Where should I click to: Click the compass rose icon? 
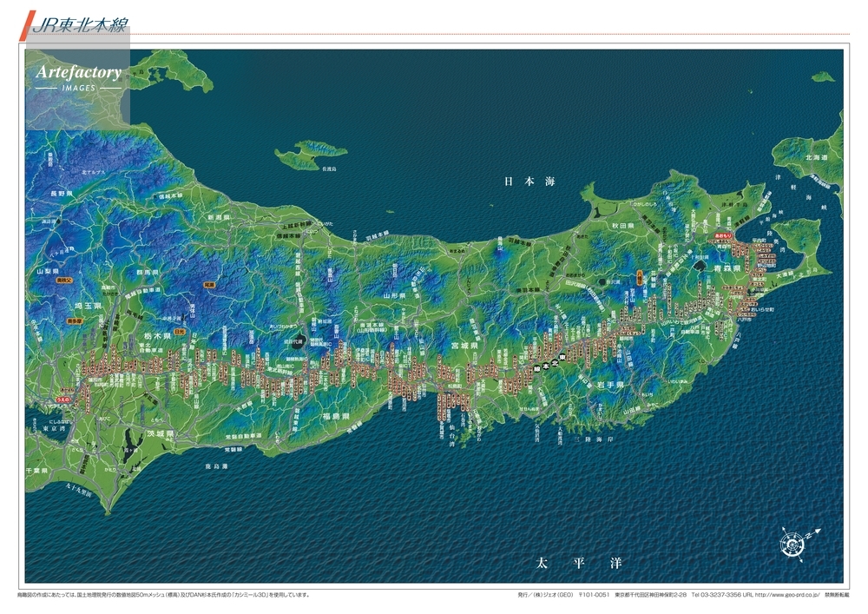(791, 545)
